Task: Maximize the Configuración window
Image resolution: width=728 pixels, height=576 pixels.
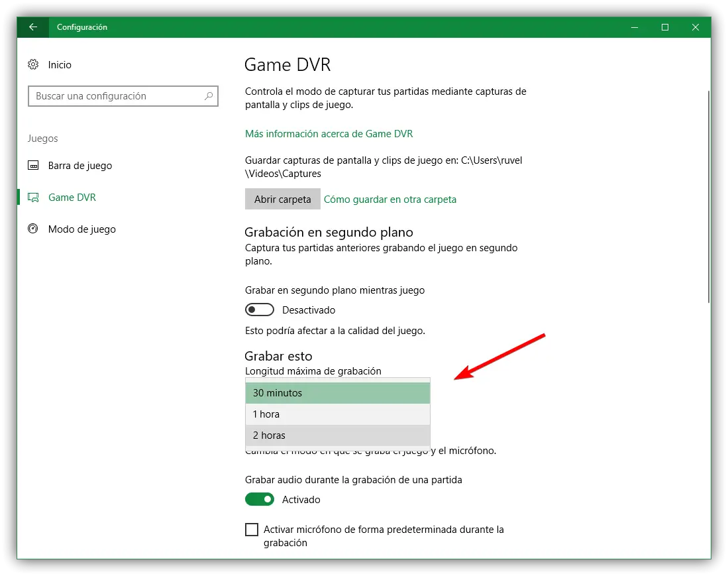Action: (665, 27)
